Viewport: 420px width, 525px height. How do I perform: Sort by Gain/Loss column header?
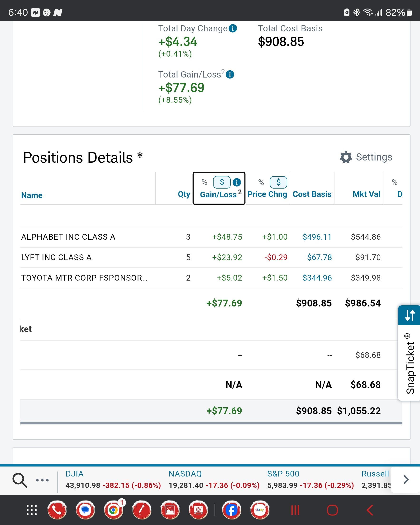click(218, 194)
